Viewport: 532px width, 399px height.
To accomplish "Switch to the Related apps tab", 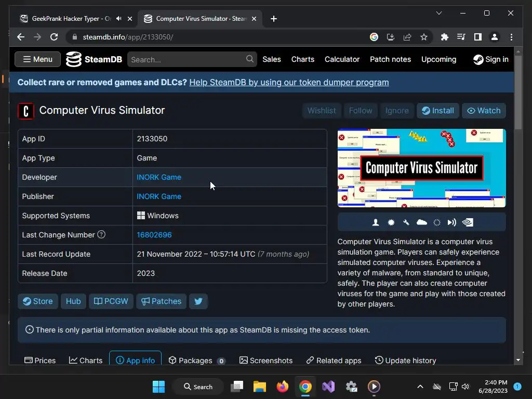I will (x=334, y=361).
